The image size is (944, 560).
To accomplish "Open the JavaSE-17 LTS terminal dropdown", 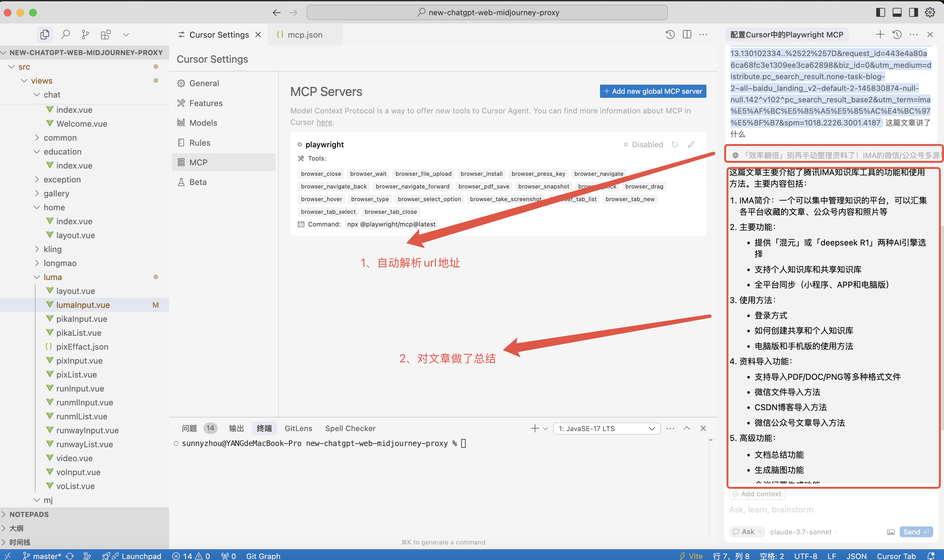I will 606,428.
